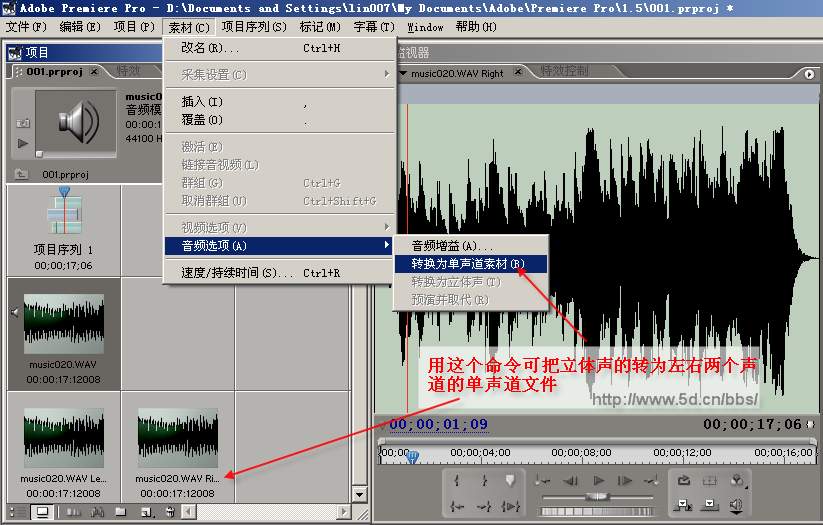The height and width of the screenshot is (525, 823).
Task: Click the Play In to Out icon
Action: (510, 506)
